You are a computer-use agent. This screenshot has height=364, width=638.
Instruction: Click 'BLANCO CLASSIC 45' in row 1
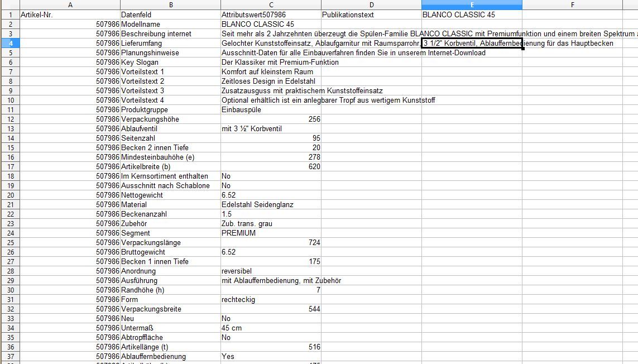pyautogui.click(x=472, y=15)
